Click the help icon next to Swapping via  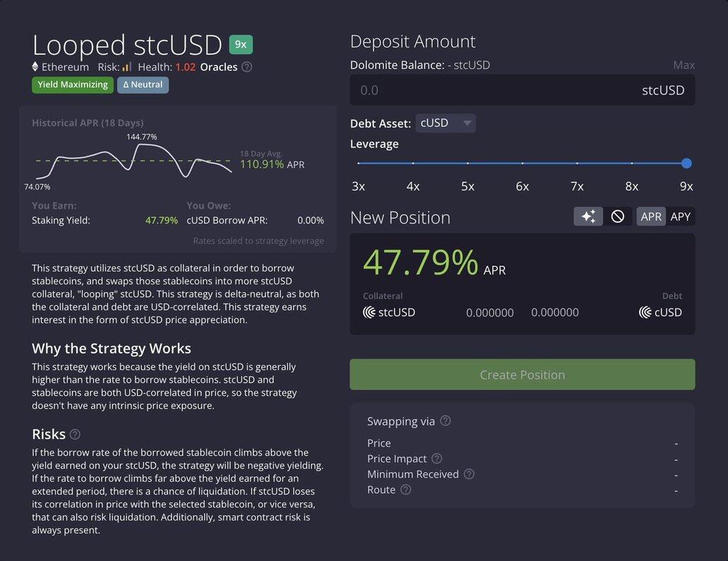coord(445,421)
